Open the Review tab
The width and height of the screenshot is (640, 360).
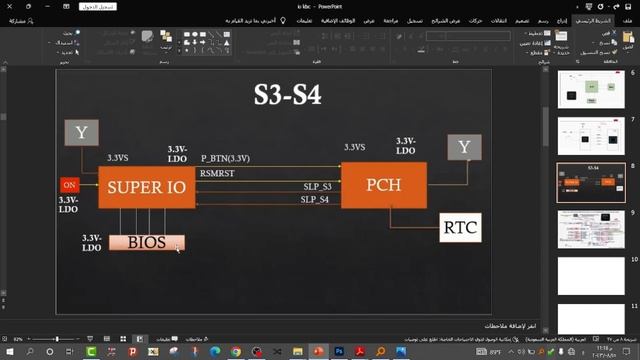[391, 21]
